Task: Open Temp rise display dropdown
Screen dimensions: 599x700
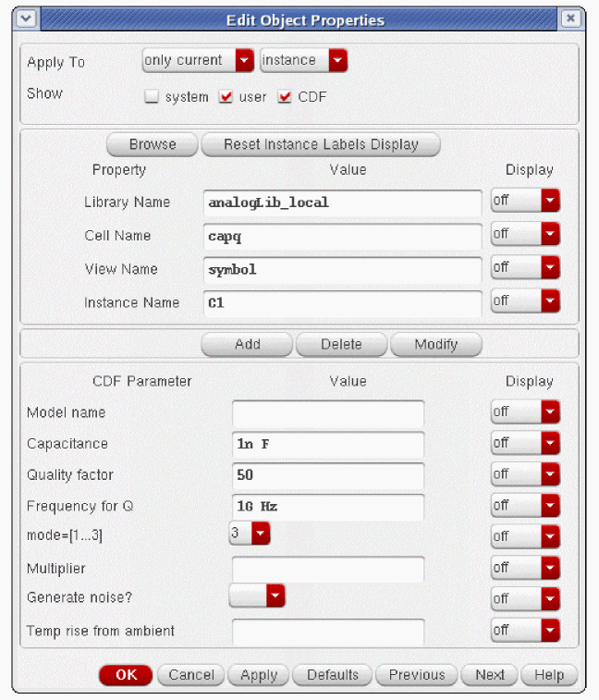Action: [x=525, y=631]
